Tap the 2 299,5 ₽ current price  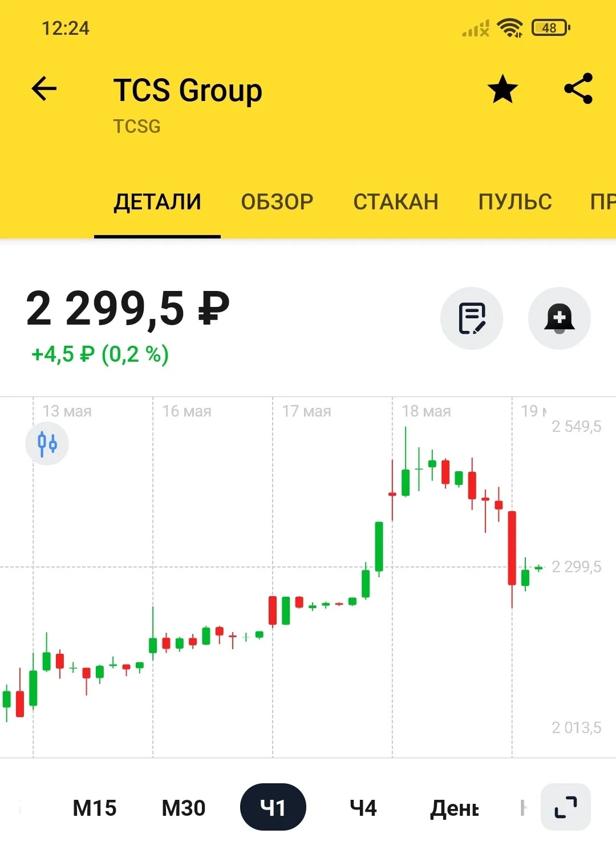coord(128,309)
